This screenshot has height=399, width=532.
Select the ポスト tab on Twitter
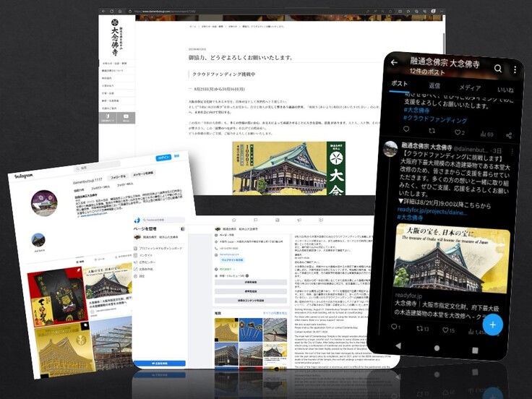click(x=399, y=84)
